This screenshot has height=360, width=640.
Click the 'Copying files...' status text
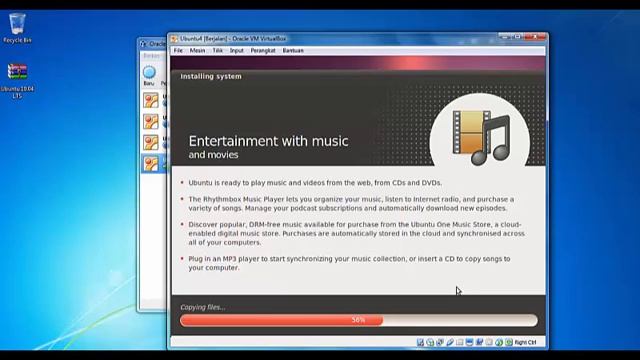203,307
